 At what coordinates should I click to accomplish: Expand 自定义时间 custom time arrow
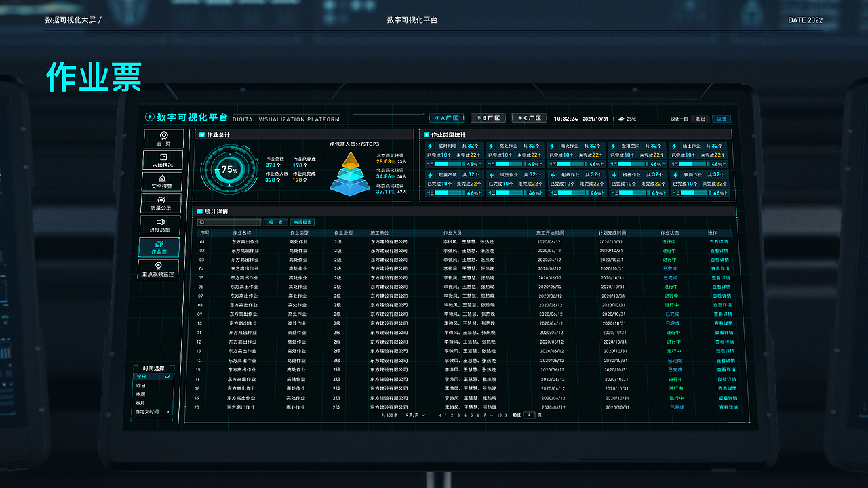click(167, 411)
